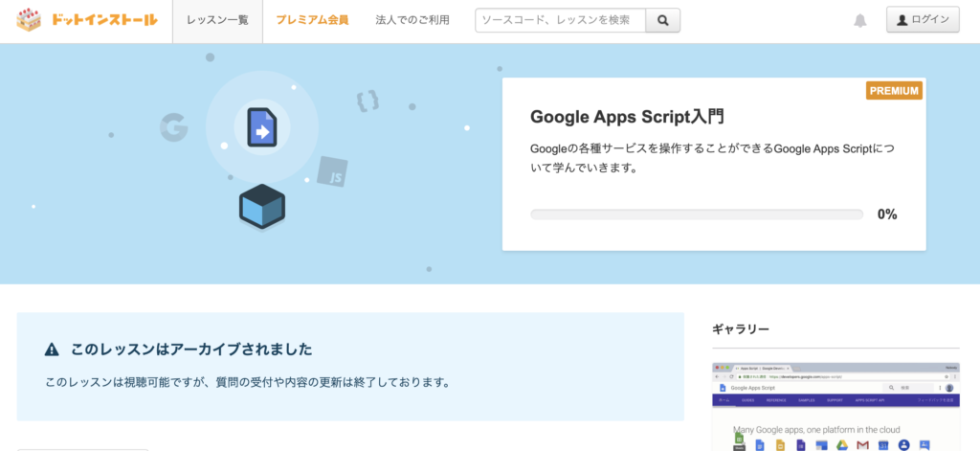The height and width of the screenshot is (451, 980).
Task: Click the Google Apps Script file icon
Action: pos(262,127)
